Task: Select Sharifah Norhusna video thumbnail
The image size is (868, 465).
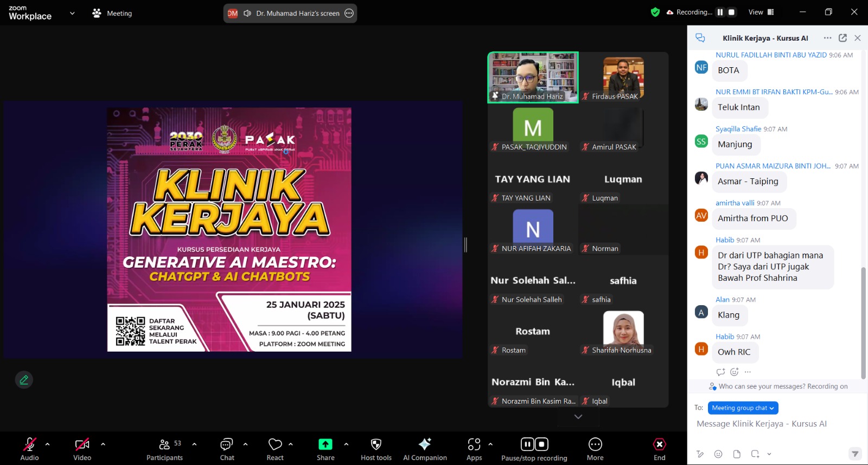Action: 623,331
